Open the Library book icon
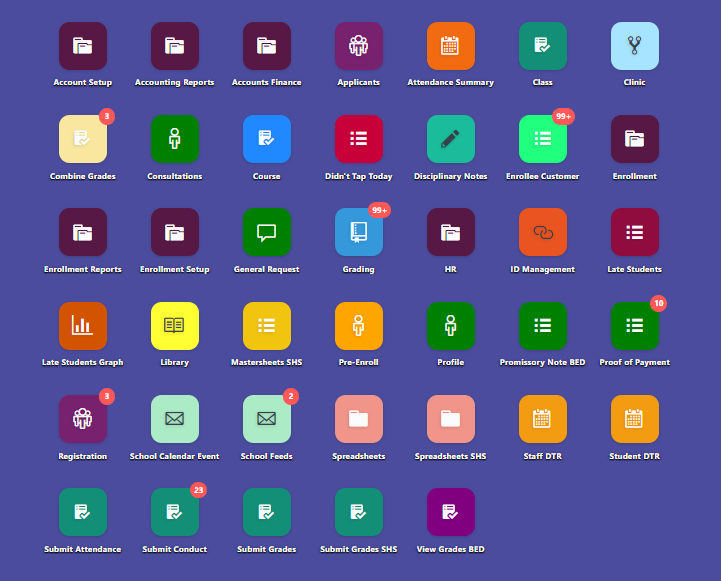This screenshot has width=721, height=581. pos(175,326)
